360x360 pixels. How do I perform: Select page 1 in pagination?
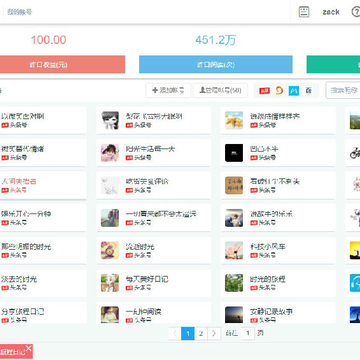pos(188,333)
